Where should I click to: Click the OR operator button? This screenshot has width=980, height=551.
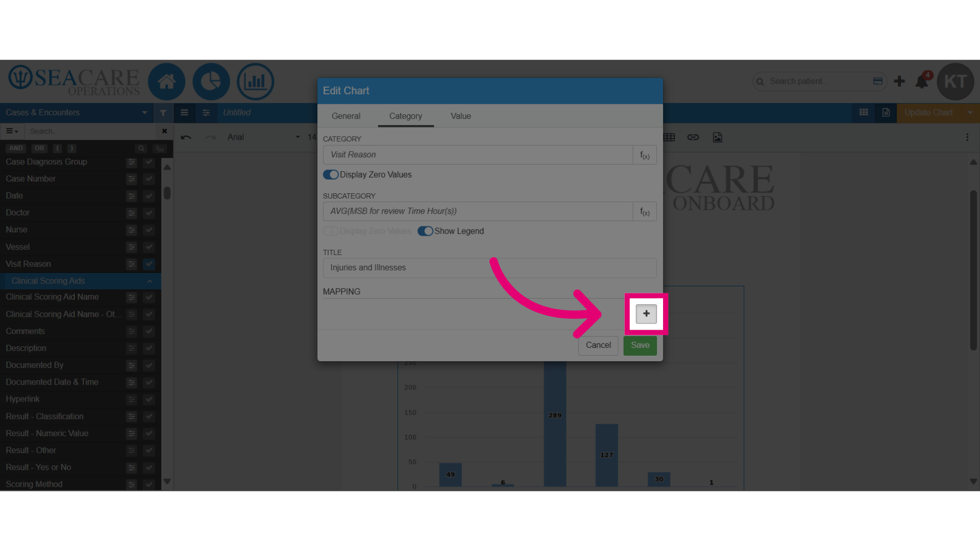tap(39, 148)
